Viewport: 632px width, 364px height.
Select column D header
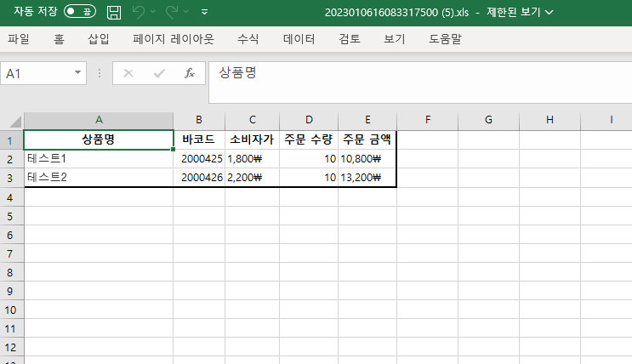tap(309, 120)
